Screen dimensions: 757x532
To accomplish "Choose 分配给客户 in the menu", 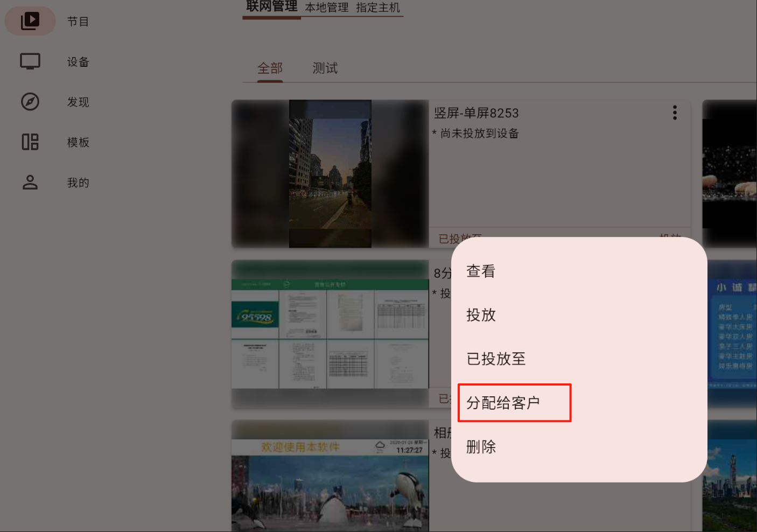I will 503,403.
